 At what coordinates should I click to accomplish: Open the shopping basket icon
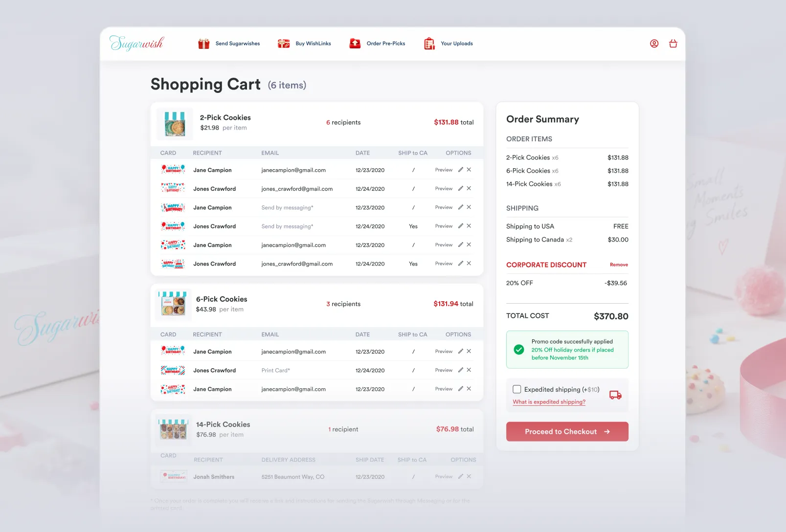[x=673, y=44]
